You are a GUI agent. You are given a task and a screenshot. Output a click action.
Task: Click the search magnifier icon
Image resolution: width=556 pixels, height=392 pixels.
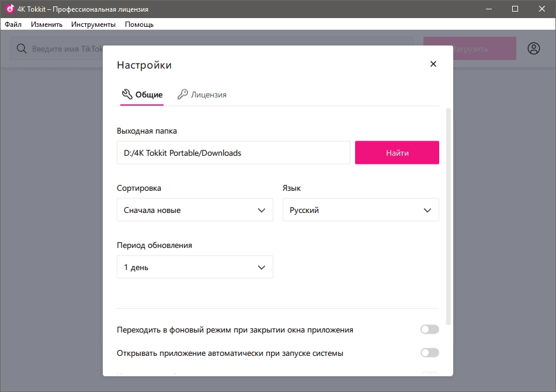[22, 48]
